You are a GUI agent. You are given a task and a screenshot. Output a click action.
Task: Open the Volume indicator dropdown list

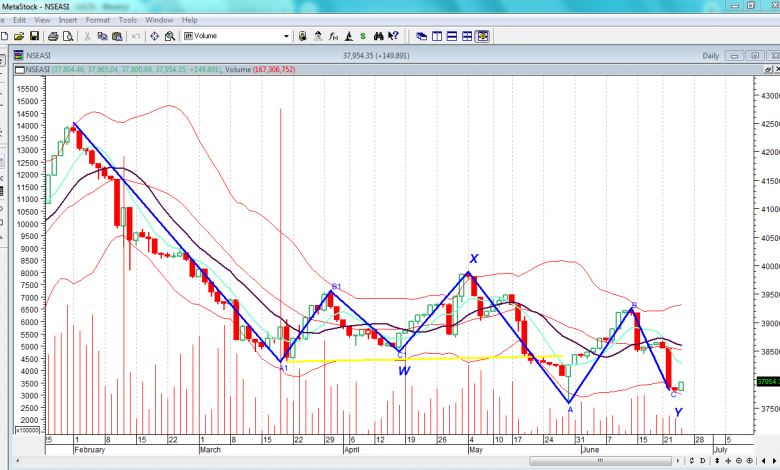(x=286, y=36)
